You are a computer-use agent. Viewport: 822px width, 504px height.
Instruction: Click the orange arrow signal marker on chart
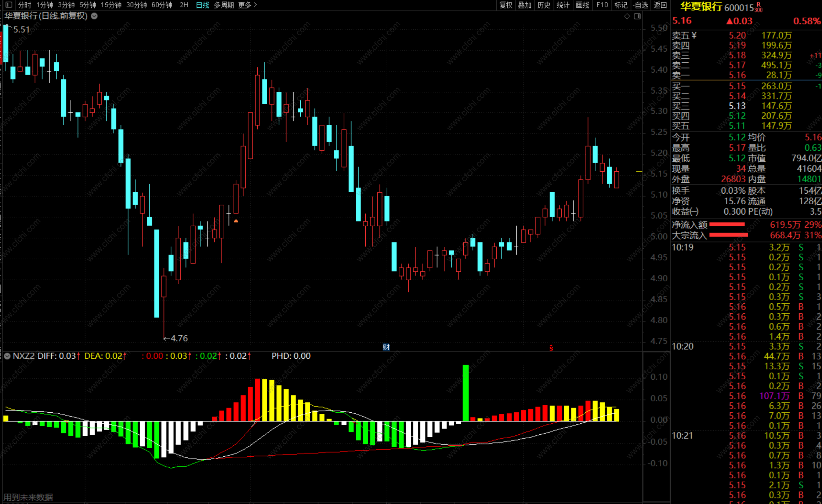236,221
